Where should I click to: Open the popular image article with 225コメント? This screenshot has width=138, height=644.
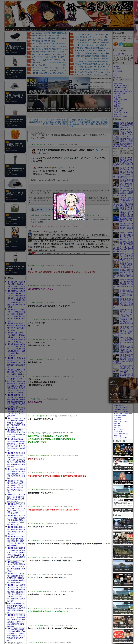123,580
